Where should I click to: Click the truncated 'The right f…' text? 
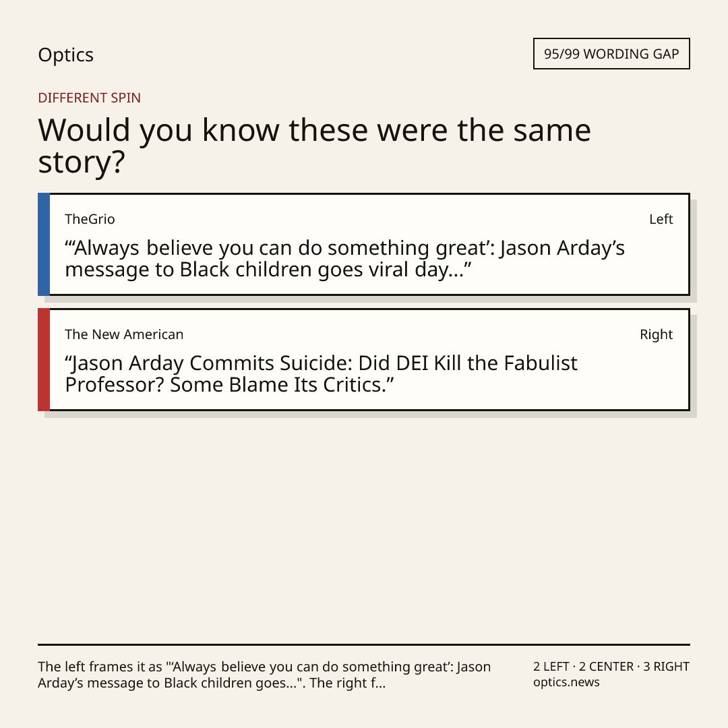click(x=347, y=683)
